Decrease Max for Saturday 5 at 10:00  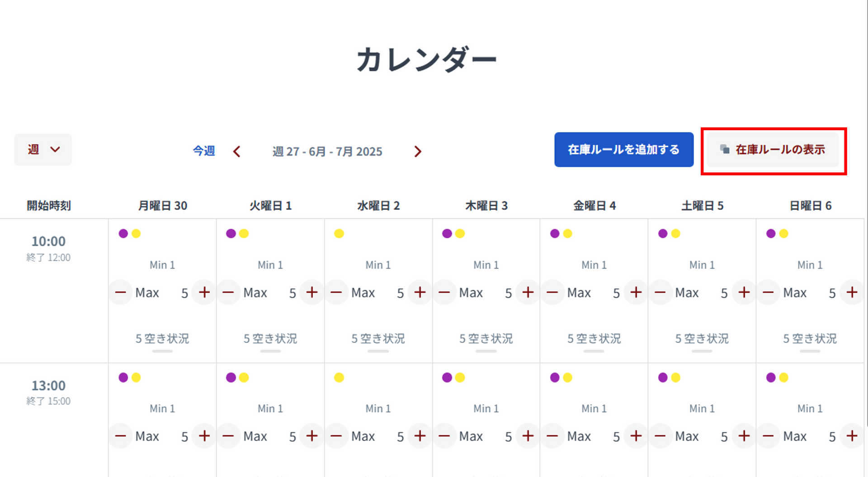[x=660, y=293]
